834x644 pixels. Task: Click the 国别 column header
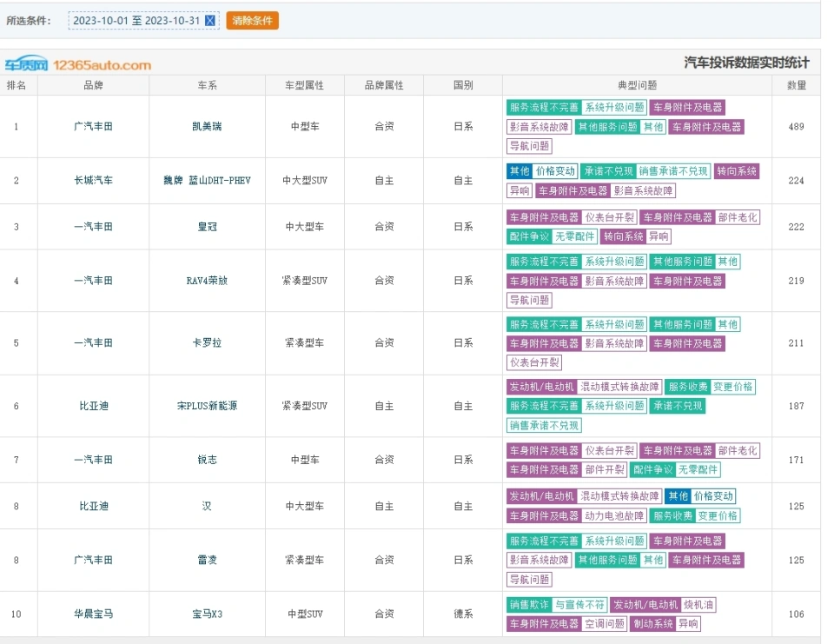pos(463,85)
